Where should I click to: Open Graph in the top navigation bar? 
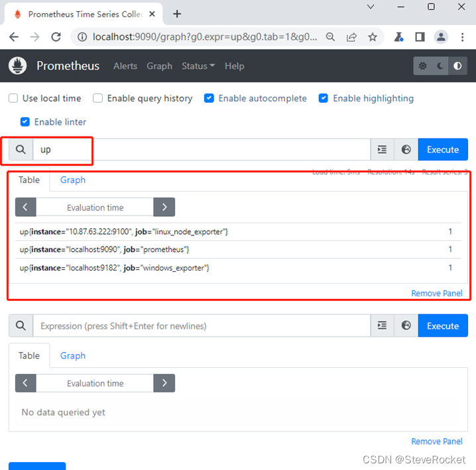point(159,66)
